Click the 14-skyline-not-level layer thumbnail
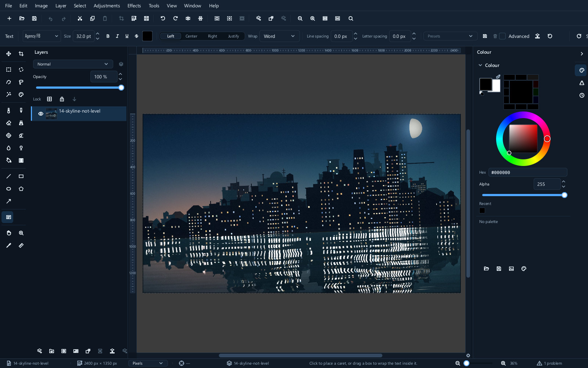The image size is (588, 368). coord(51,114)
